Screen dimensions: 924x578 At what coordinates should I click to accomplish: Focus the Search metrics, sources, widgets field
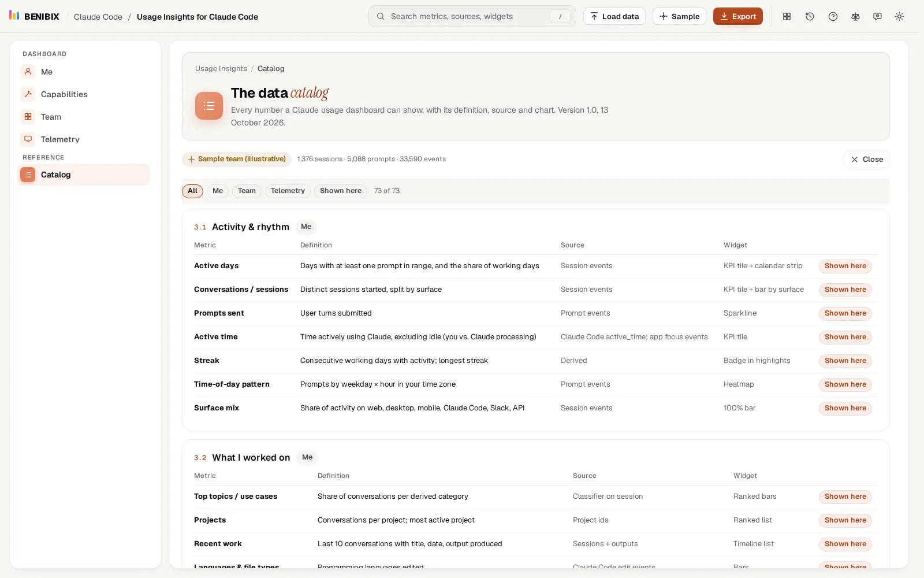point(472,16)
